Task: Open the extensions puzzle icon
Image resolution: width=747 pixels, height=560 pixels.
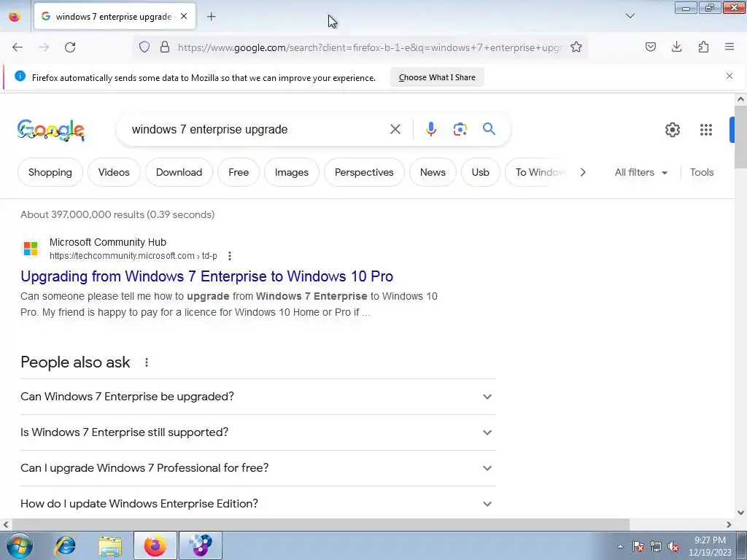Action: (x=703, y=47)
